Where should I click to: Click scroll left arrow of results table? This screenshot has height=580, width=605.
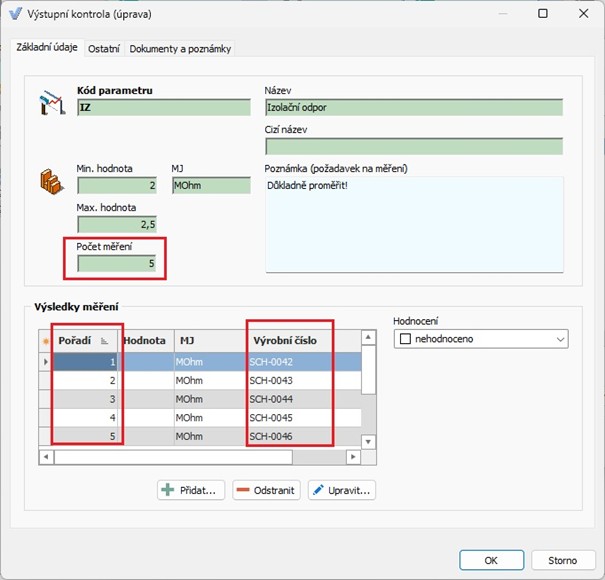46,457
